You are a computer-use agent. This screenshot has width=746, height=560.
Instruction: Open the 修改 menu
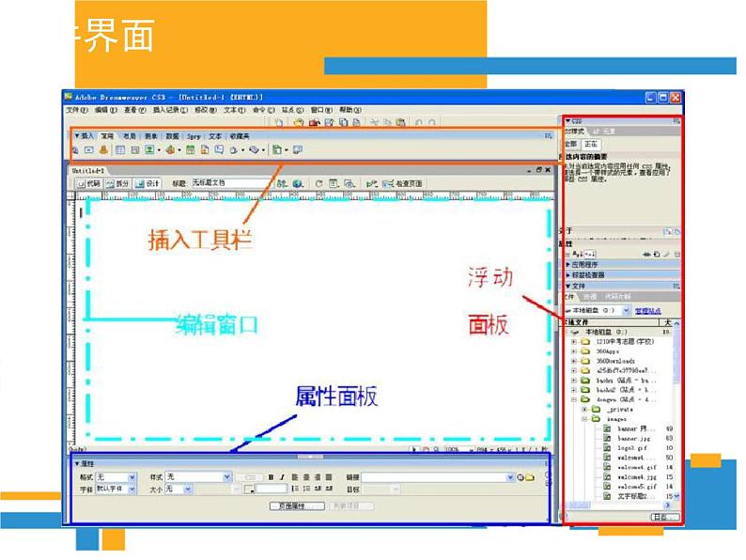[205, 110]
